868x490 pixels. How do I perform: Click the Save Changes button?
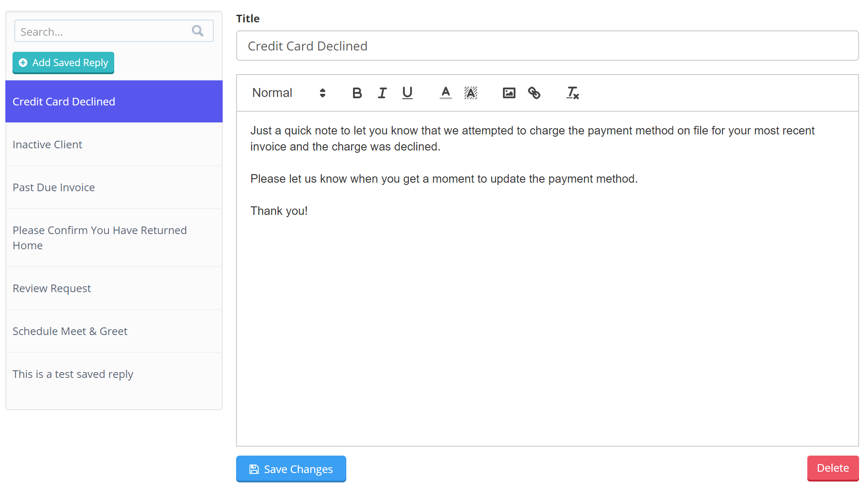tap(291, 469)
